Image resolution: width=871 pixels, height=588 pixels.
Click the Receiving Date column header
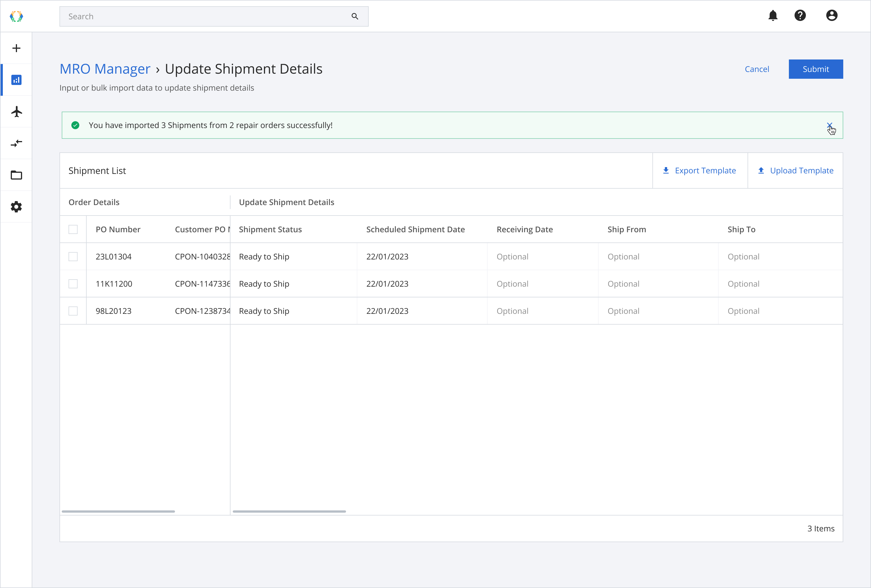524,229
